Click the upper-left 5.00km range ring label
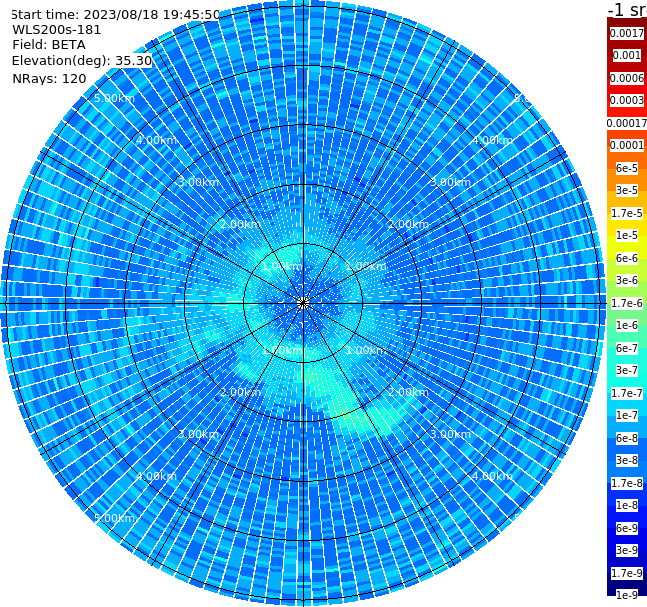 (x=114, y=98)
